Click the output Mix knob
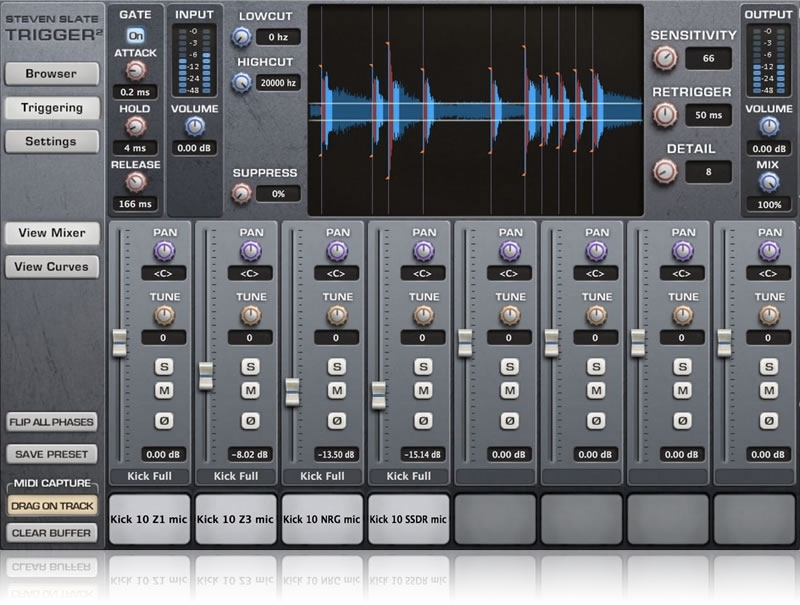 768,182
